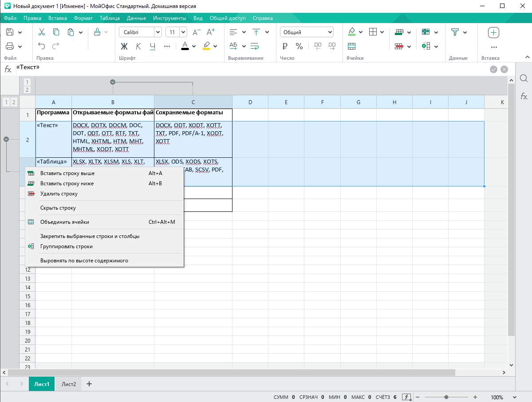Click the Save file icon
Image resolution: width=532 pixels, height=402 pixels.
10,32
